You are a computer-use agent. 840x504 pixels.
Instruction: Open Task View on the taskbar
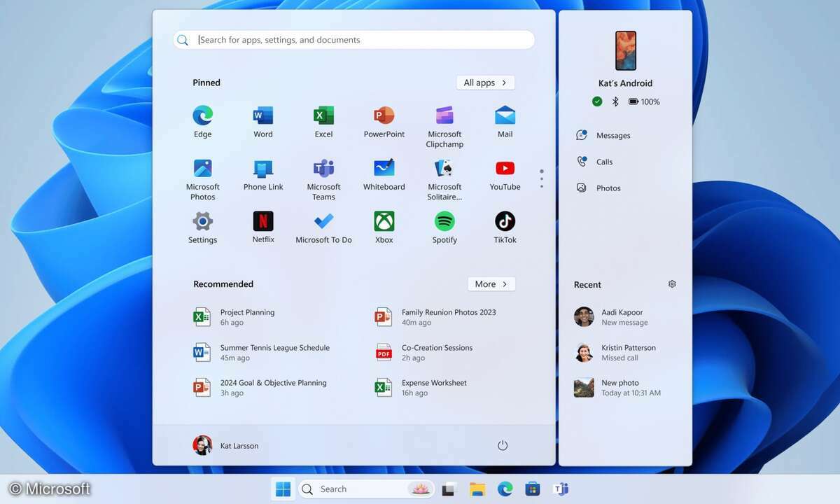point(449,489)
